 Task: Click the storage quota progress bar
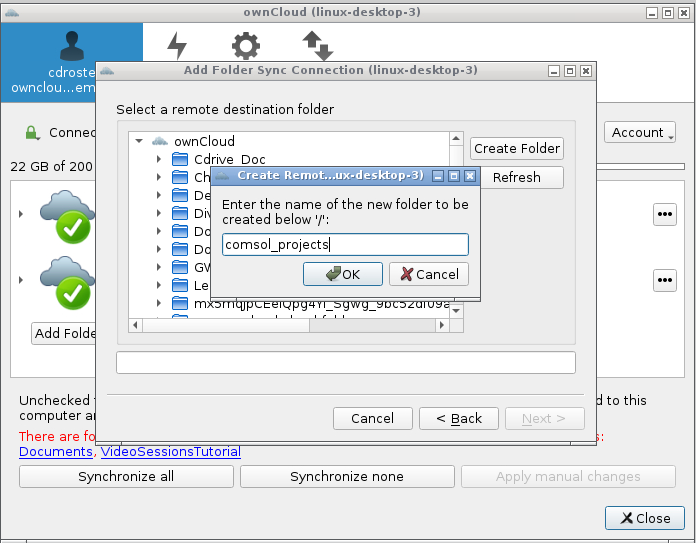[641, 166]
